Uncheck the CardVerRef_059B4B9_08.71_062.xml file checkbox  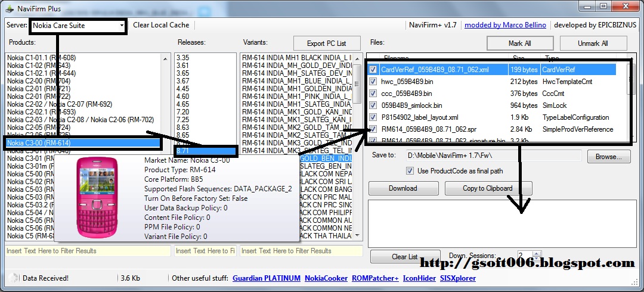click(x=373, y=69)
